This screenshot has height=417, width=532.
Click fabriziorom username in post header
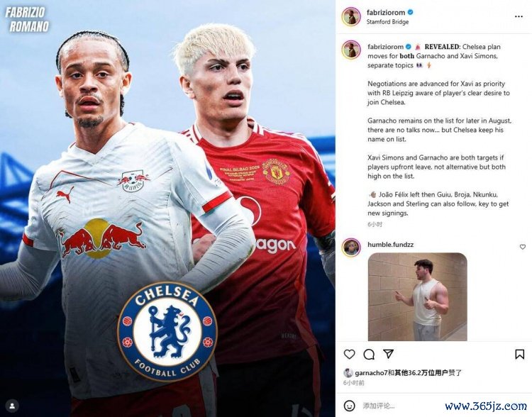pyautogui.click(x=386, y=13)
